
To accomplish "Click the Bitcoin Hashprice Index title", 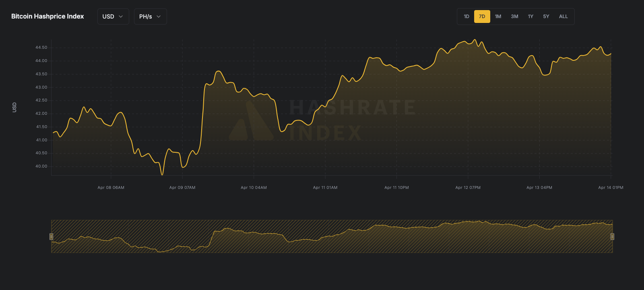I will click(47, 17).
